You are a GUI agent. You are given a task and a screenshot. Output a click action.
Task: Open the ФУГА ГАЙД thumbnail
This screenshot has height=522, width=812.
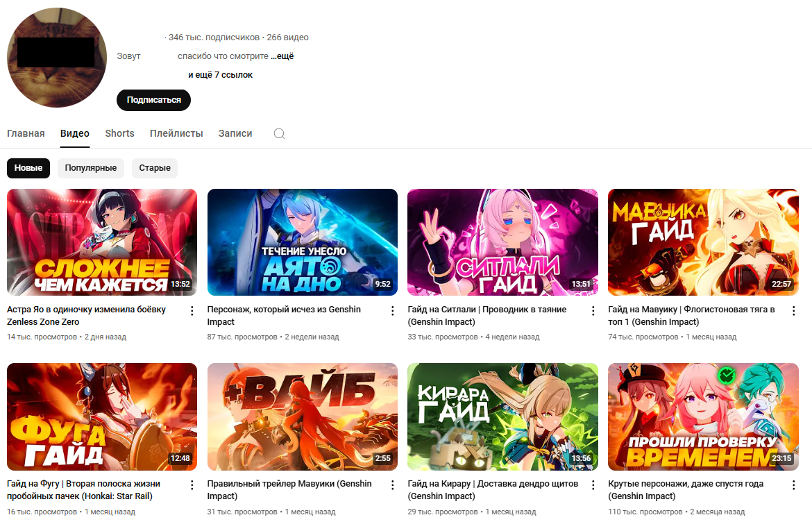(102, 417)
